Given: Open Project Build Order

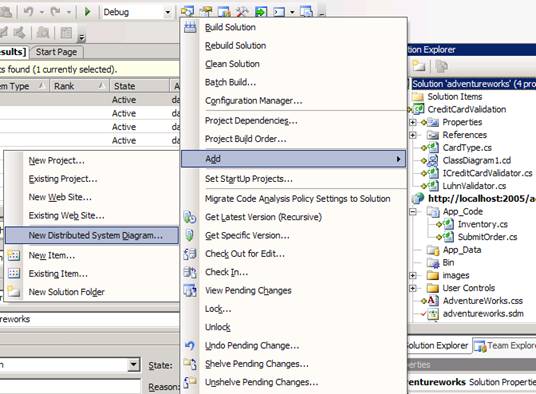Looking at the screenshot, I should pyautogui.click(x=245, y=139).
